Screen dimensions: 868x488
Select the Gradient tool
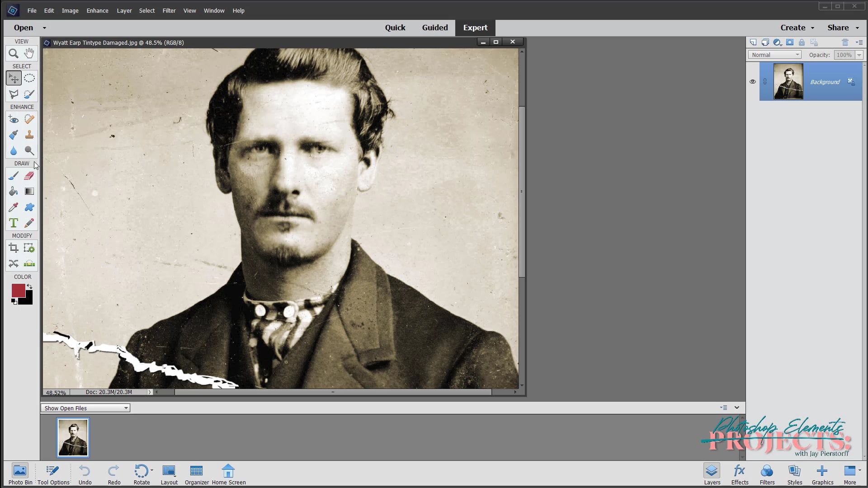(29, 191)
